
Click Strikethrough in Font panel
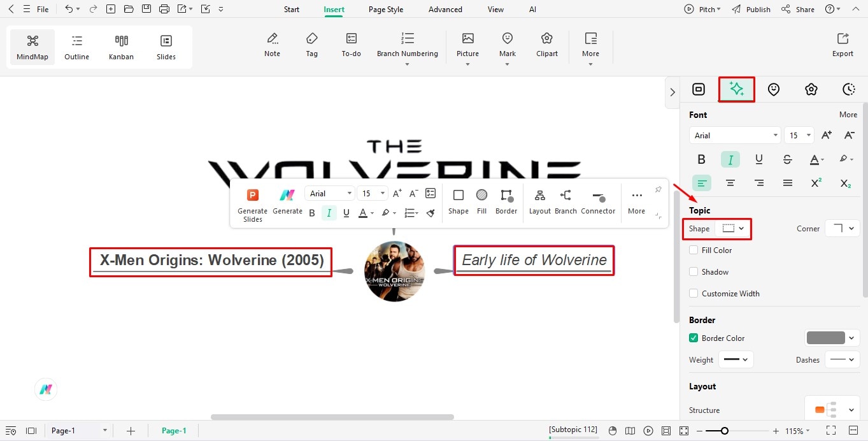(787, 159)
